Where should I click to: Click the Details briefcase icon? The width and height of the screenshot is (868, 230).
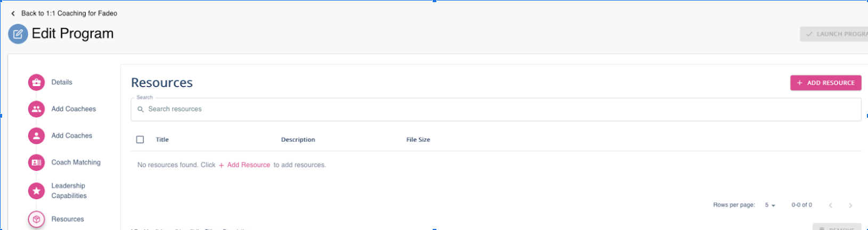point(36,83)
